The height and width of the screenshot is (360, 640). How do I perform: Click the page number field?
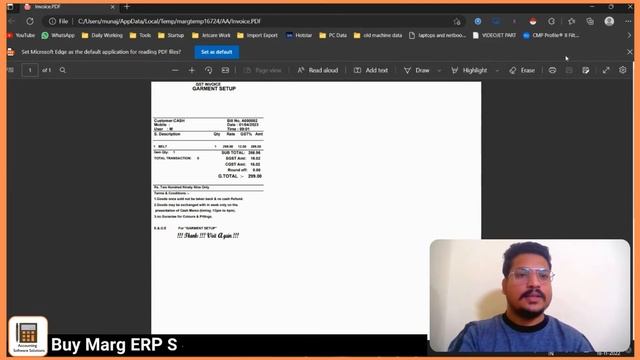30,70
